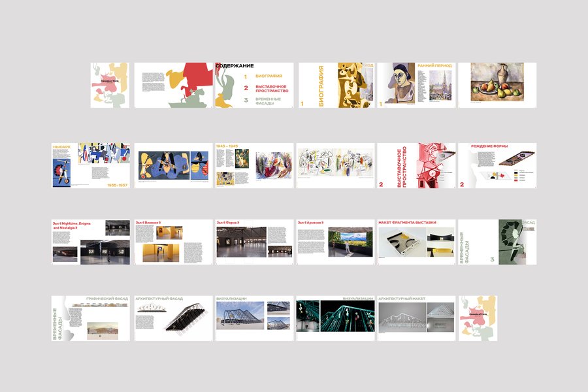Open the МАКЕТ ФРАГМЕНТА ВЫСТАВКИ page
Screen dimensions: 588x392
coord(416,242)
